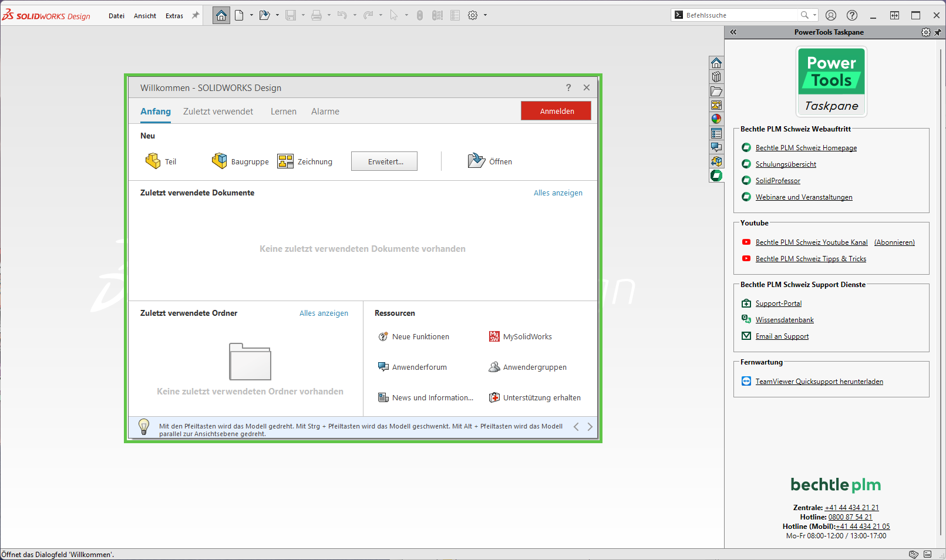Start a new Zeichnung drawing
946x560 pixels.
(305, 161)
